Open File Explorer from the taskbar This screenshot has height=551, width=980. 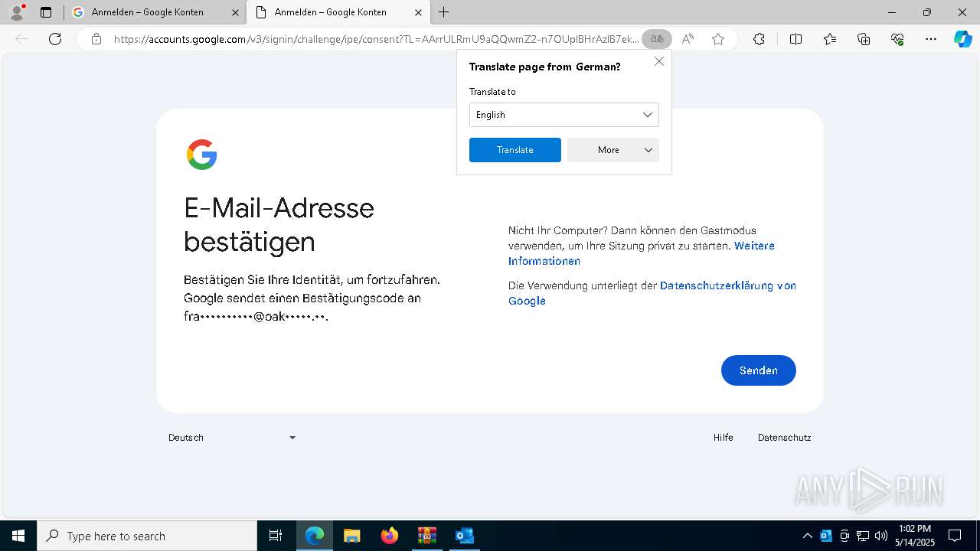(351, 536)
